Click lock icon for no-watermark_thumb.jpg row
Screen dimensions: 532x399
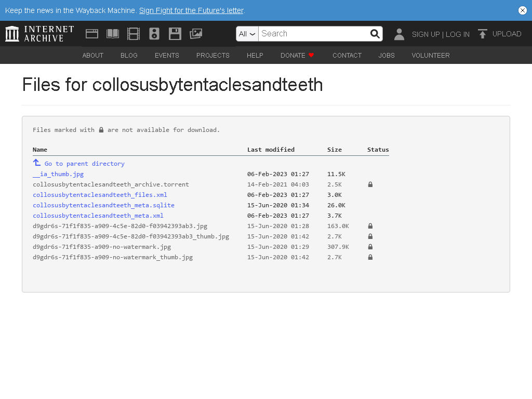(370, 257)
